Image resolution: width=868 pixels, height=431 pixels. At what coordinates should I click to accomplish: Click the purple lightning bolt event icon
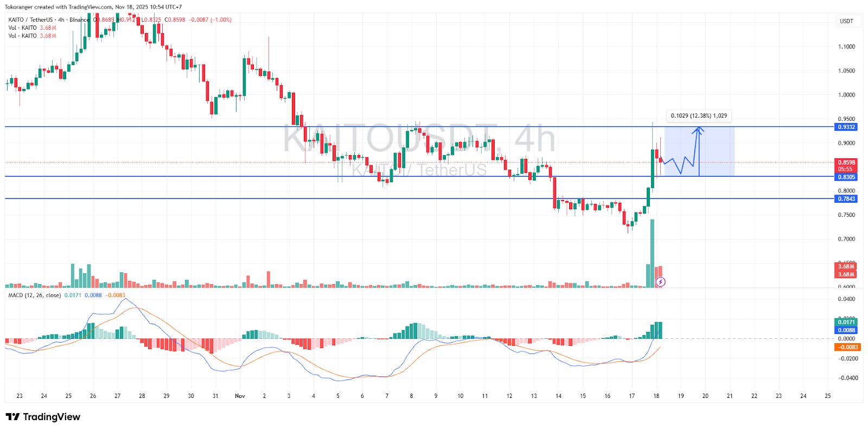pyautogui.click(x=660, y=282)
